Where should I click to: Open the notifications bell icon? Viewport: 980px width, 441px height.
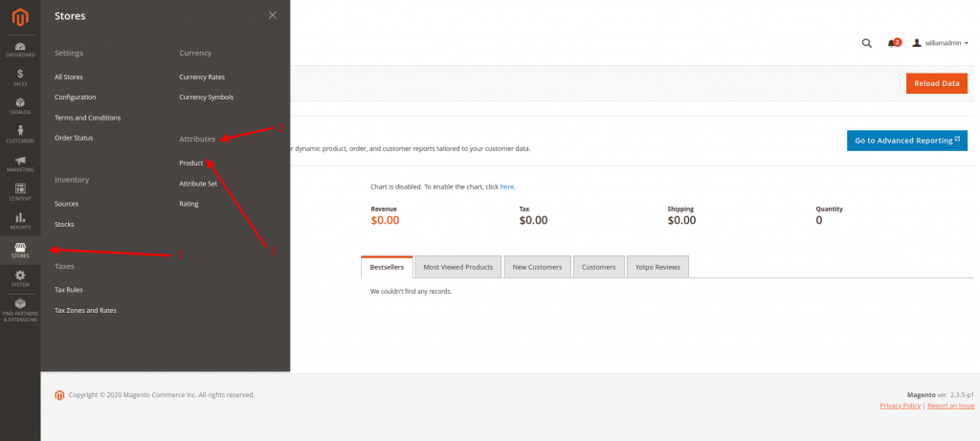coord(892,43)
